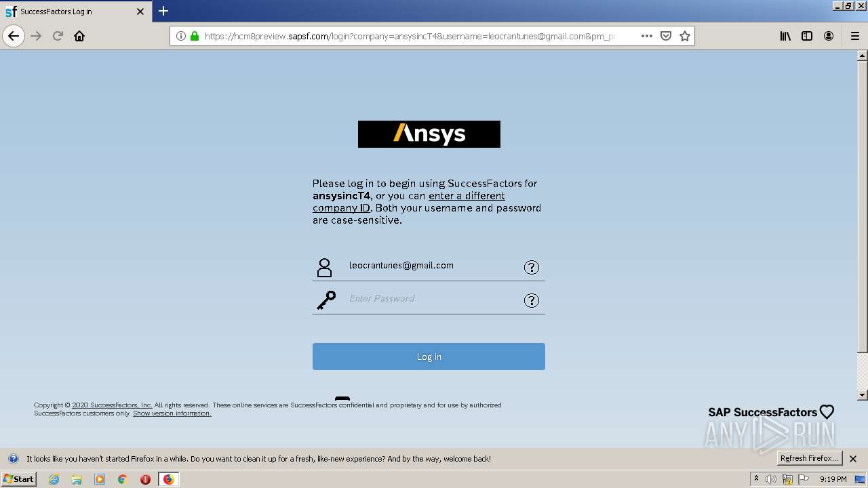Click the Ansys logo banner
This screenshot has height=488, width=868.
click(x=429, y=134)
